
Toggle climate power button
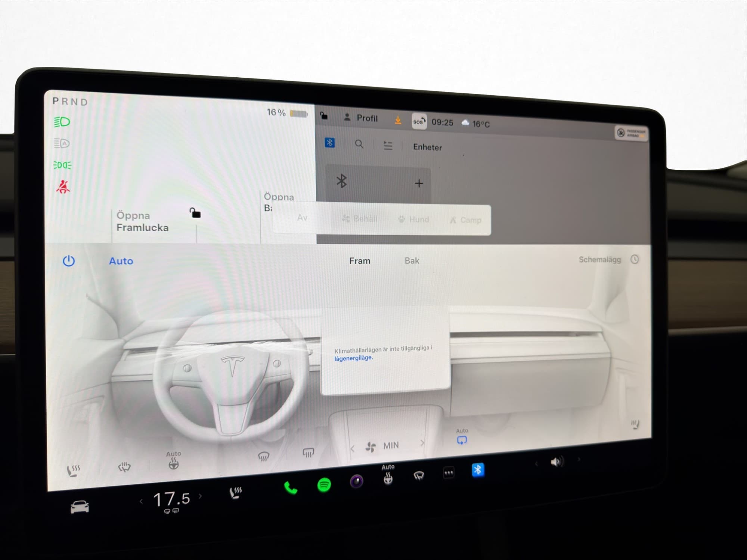pyautogui.click(x=69, y=261)
